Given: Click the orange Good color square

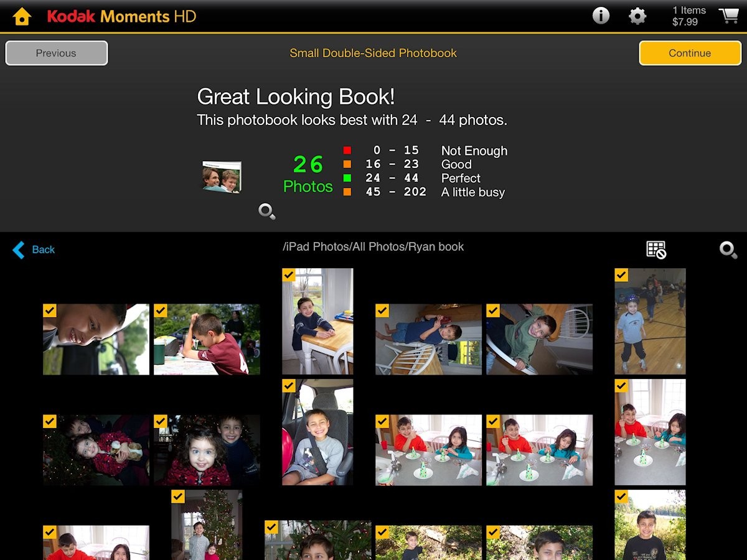Looking at the screenshot, I should point(347,164).
